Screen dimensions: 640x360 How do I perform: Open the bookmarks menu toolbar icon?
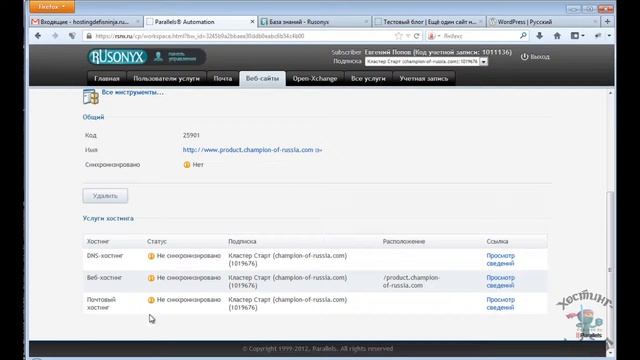point(577,36)
